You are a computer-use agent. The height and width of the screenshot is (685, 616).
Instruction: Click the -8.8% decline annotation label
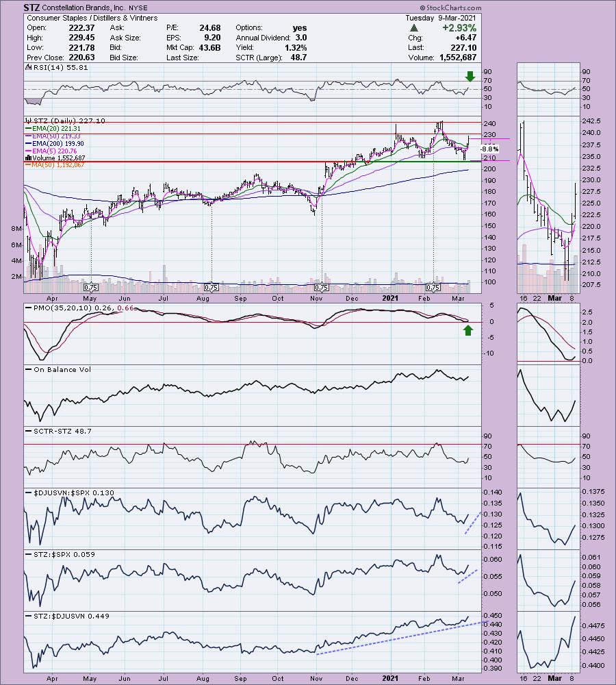click(489, 149)
